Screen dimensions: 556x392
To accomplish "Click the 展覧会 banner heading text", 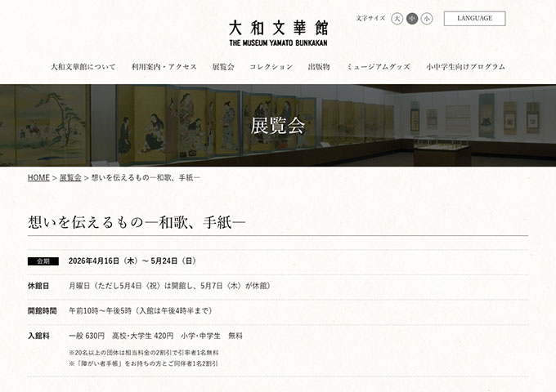I will 278,125.
